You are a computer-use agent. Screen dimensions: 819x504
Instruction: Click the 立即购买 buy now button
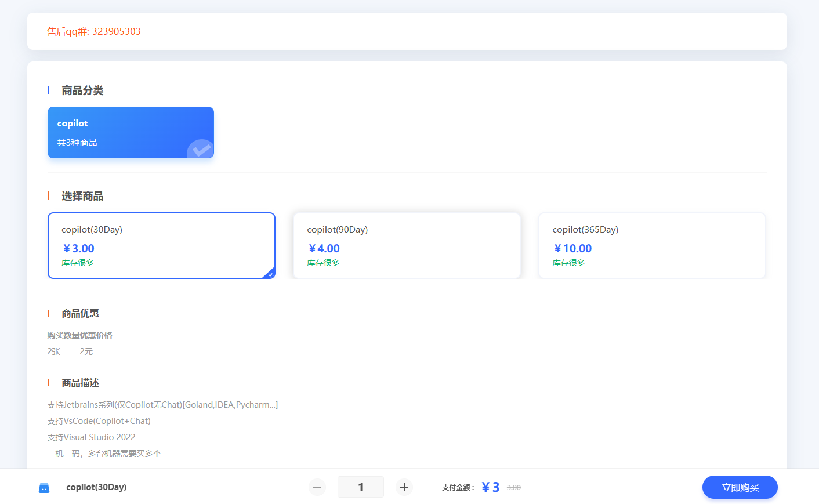click(740, 487)
